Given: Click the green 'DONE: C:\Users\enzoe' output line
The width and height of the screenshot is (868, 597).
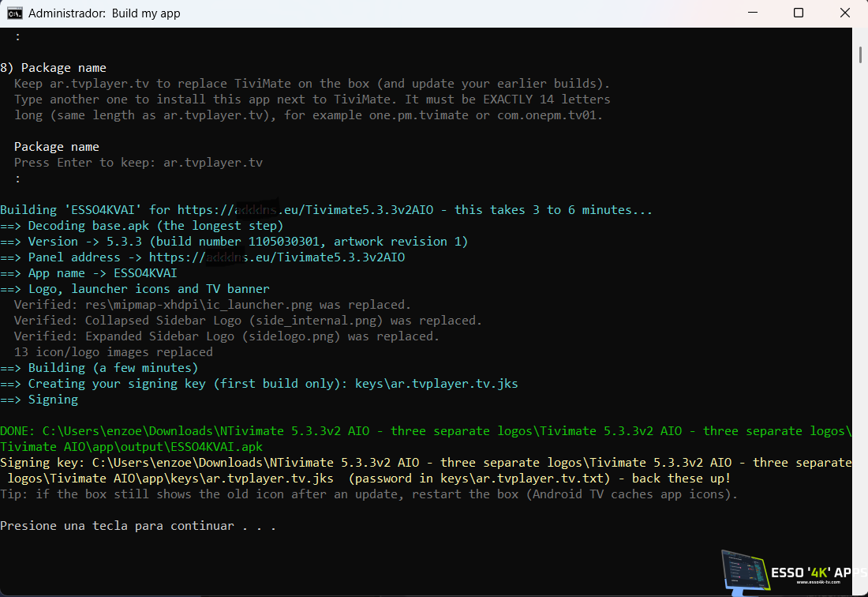Looking at the screenshot, I should (x=425, y=431).
